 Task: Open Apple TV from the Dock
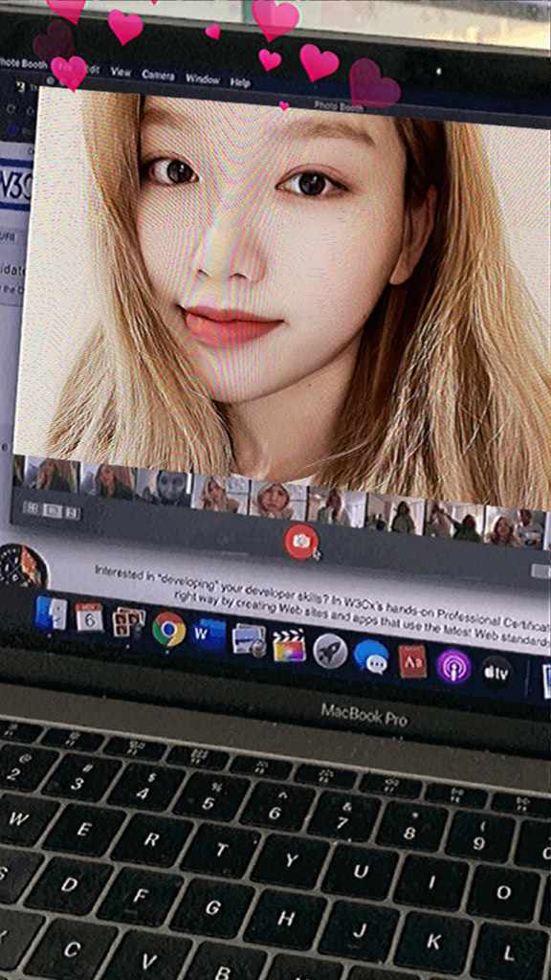496,673
